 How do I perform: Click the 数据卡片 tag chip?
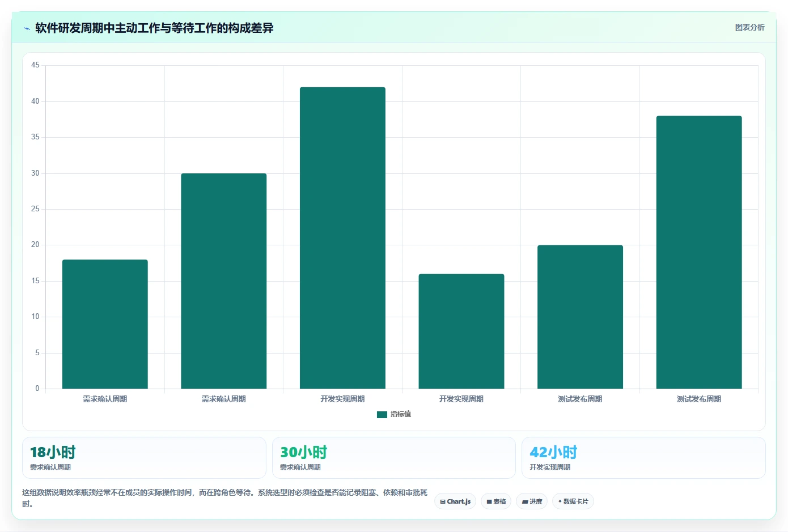573,501
